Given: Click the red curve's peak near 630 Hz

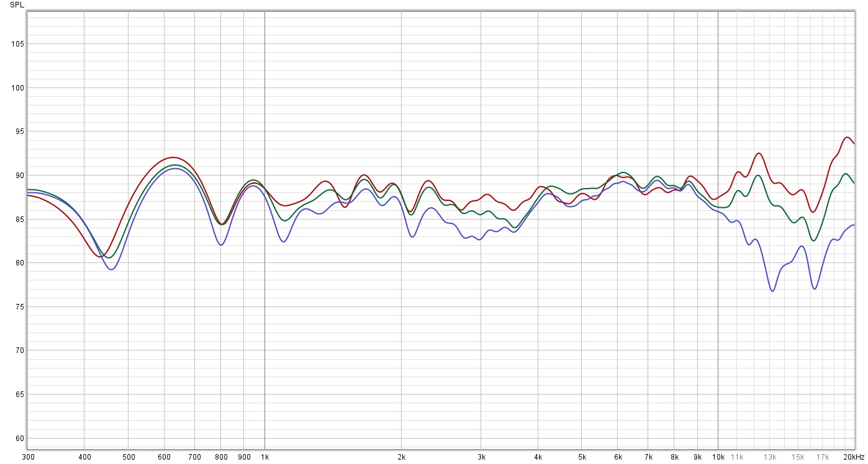Looking at the screenshot, I should point(173,157).
